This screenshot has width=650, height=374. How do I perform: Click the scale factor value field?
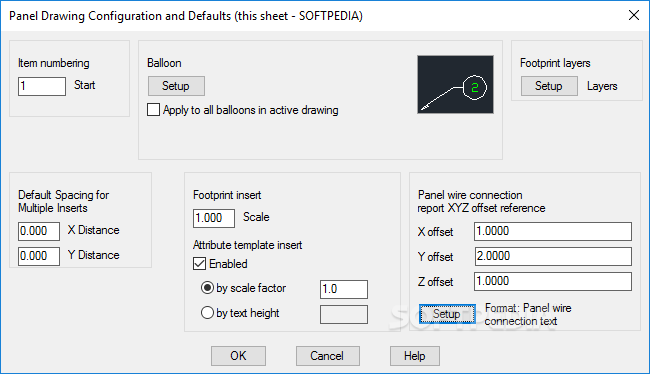point(344,289)
